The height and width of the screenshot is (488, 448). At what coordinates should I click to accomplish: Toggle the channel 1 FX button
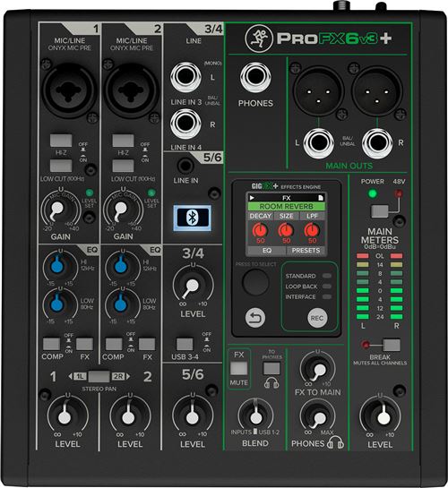tap(85, 344)
